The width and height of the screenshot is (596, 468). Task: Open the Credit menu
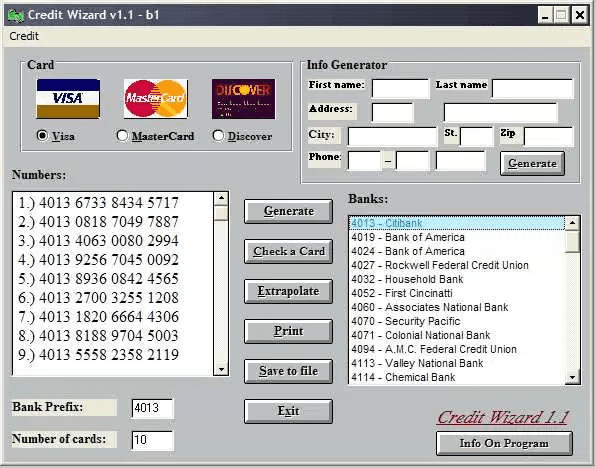click(24, 36)
